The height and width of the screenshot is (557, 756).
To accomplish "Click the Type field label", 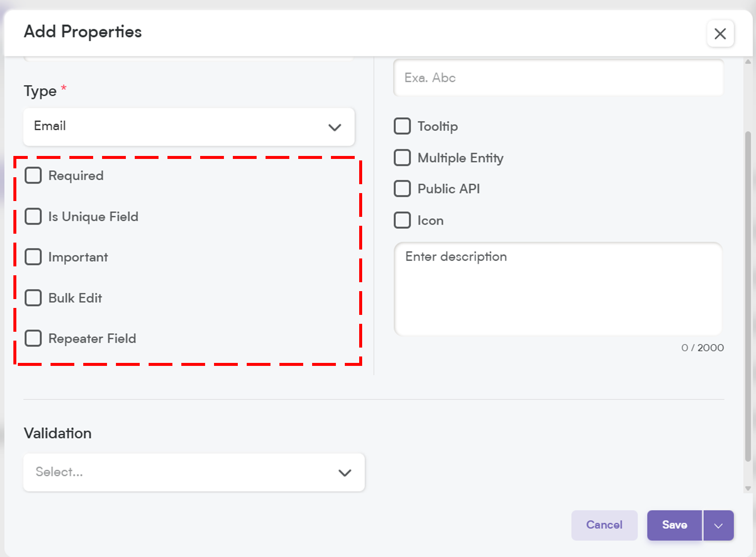I will click(x=40, y=91).
